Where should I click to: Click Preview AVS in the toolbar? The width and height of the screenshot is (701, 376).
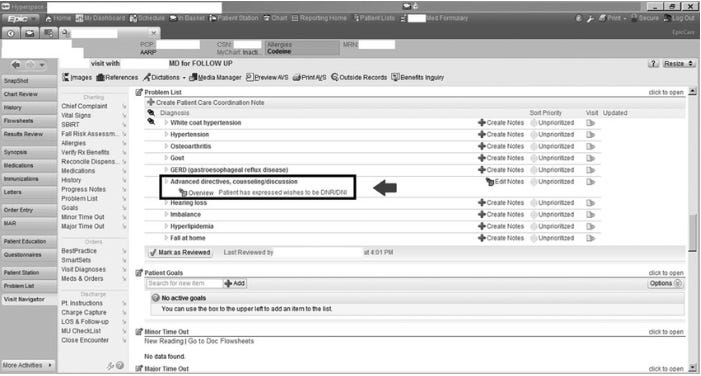[x=267, y=77]
